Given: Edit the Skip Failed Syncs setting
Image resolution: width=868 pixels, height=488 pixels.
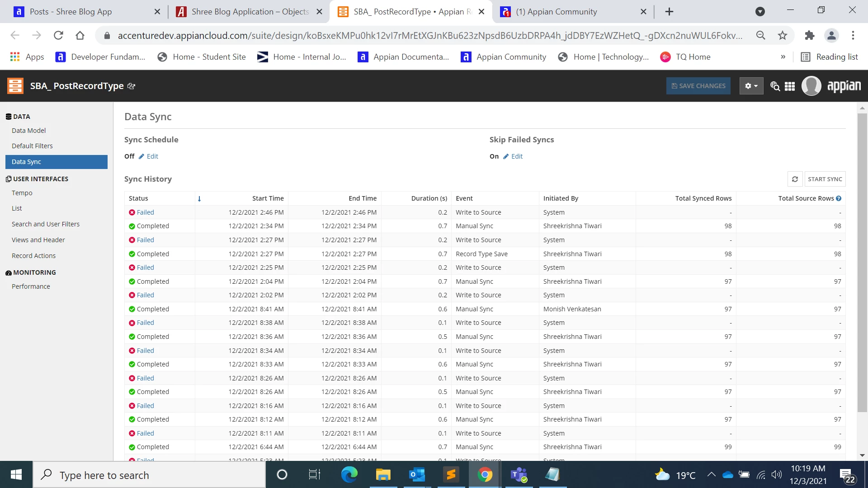Looking at the screenshot, I should click(513, 156).
